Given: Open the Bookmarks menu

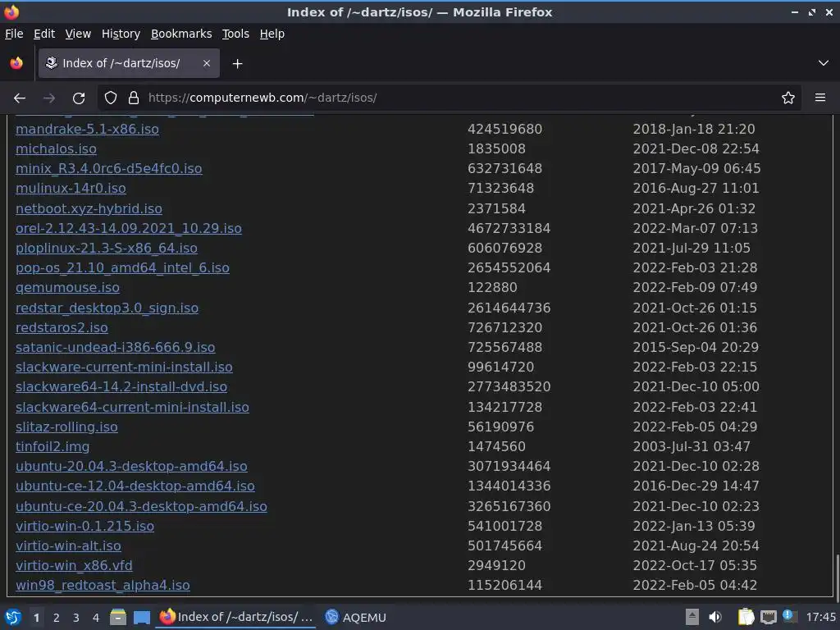Looking at the screenshot, I should (x=181, y=34).
